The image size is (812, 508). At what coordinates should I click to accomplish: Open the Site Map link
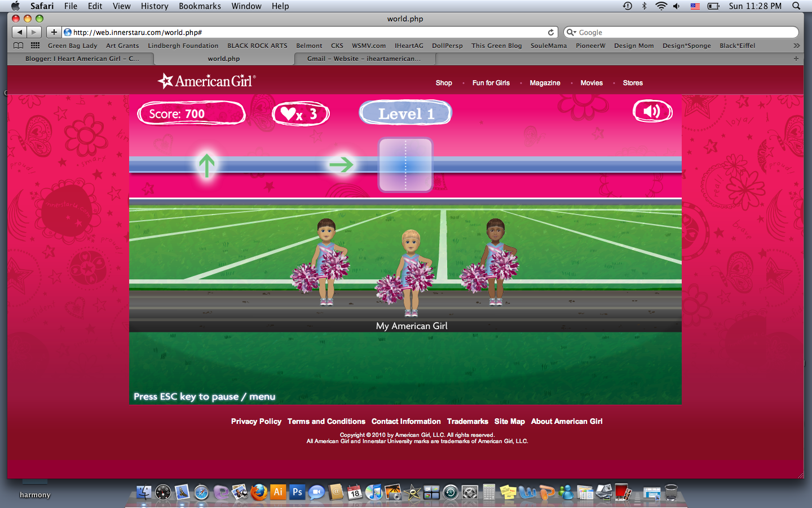(x=510, y=422)
